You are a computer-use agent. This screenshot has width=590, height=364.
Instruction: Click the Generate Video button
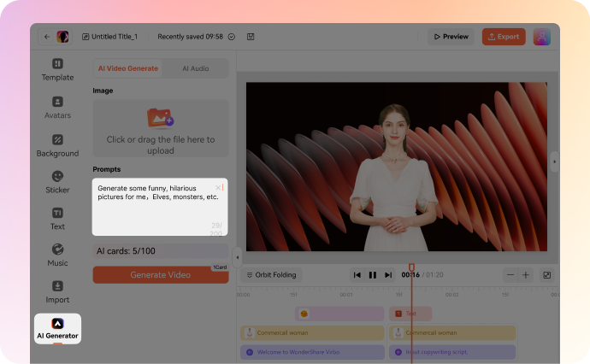(x=161, y=275)
